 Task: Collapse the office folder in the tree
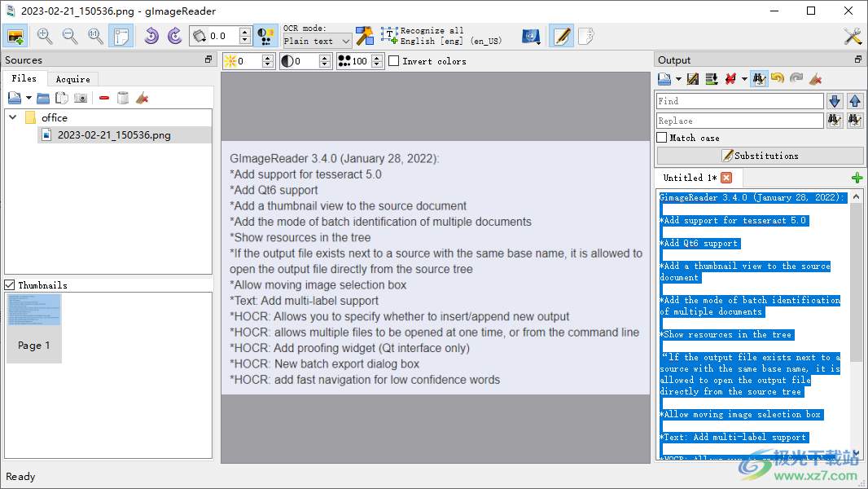coord(13,117)
